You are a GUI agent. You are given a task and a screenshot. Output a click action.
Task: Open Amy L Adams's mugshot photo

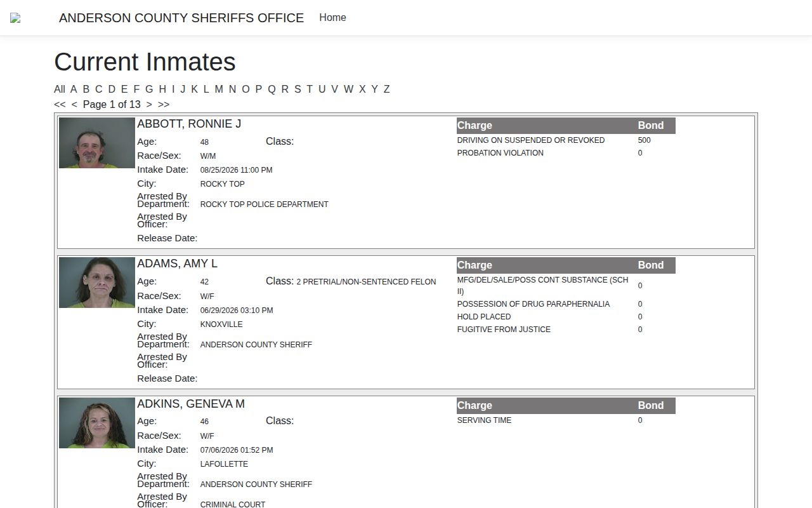[x=97, y=283]
